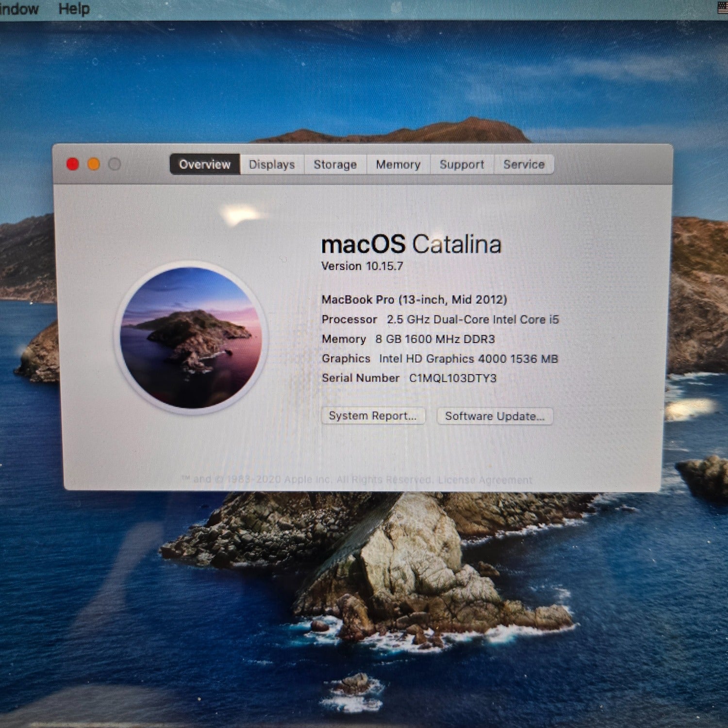Minimize the About This Mac window
The width and height of the screenshot is (728, 728).
[x=94, y=165]
